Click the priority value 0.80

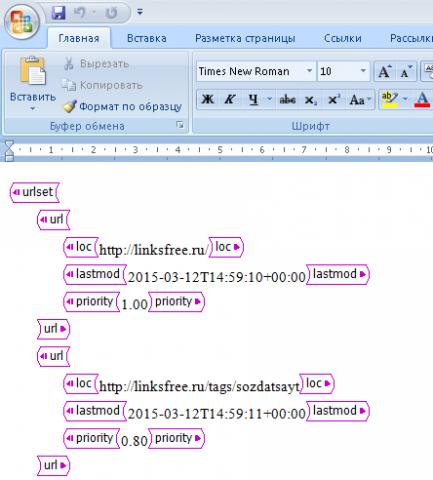134,441
